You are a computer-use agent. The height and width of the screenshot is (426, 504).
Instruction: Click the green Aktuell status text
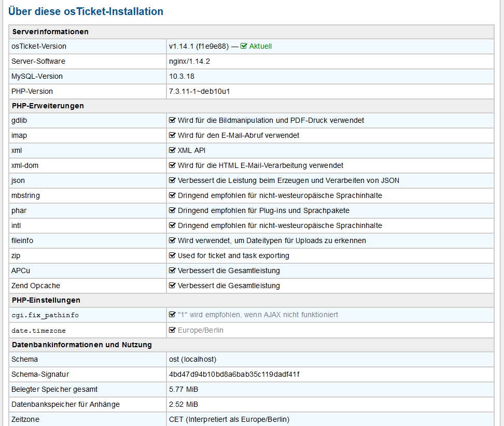[x=260, y=46]
